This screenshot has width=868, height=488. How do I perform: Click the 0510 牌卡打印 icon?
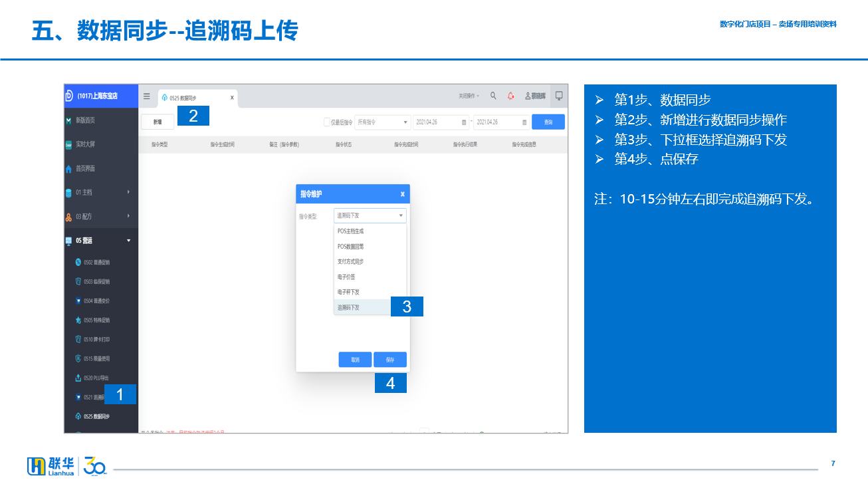tap(78, 339)
